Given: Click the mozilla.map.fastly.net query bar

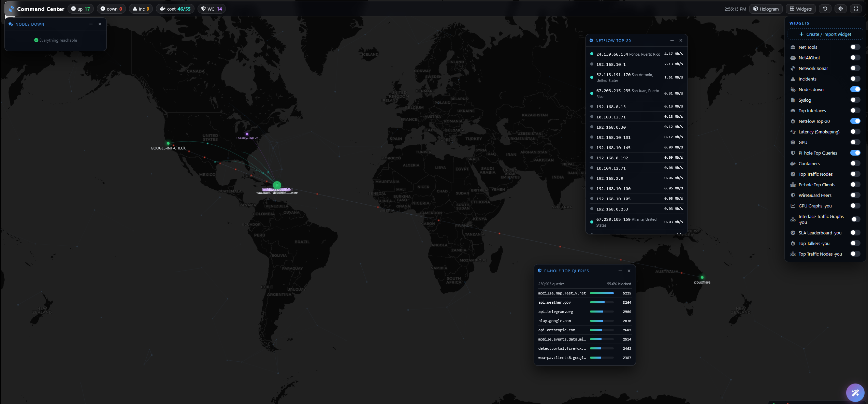Looking at the screenshot, I should coord(602,293).
